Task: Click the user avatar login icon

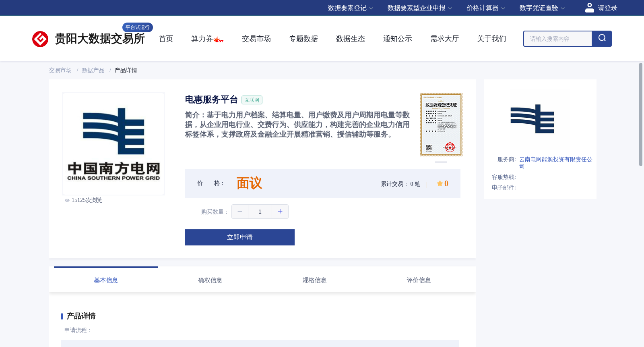Action: click(590, 8)
